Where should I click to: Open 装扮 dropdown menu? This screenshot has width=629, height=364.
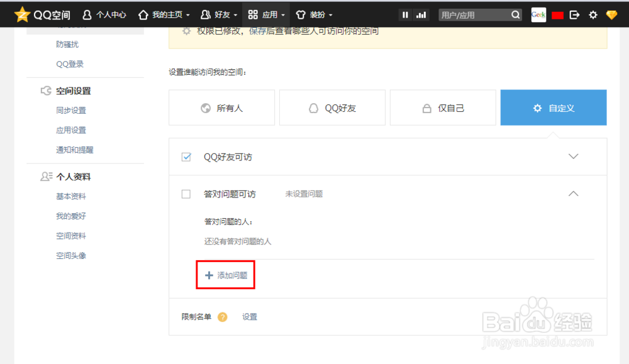[x=314, y=15]
